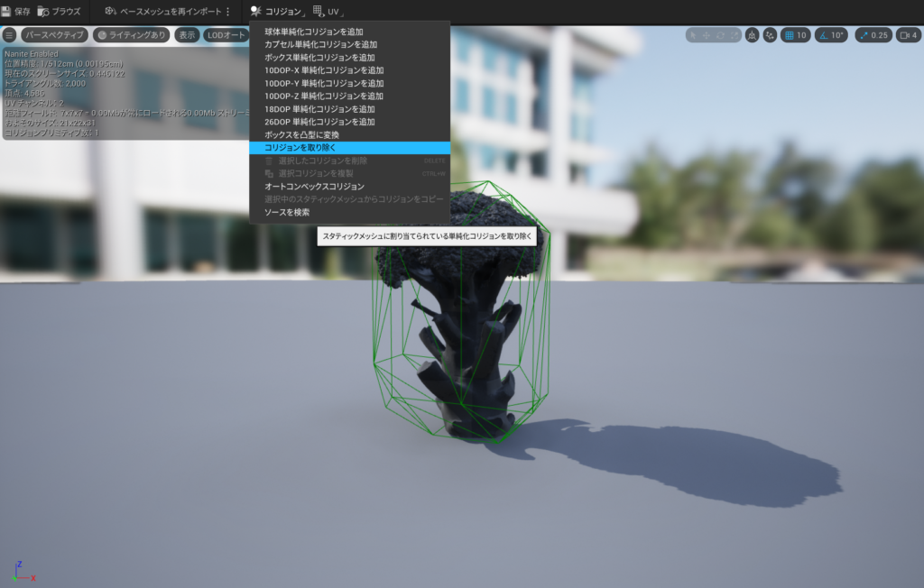Choose ボックス単純化コリジョンを追加
The height and width of the screenshot is (588, 924).
[349, 58]
